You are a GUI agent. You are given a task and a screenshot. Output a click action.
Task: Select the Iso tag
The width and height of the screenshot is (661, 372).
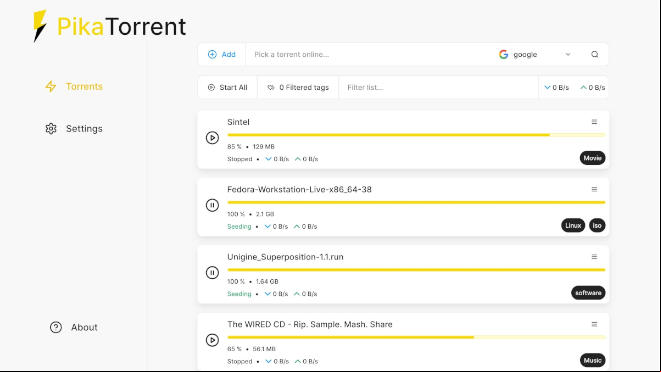pyautogui.click(x=597, y=226)
